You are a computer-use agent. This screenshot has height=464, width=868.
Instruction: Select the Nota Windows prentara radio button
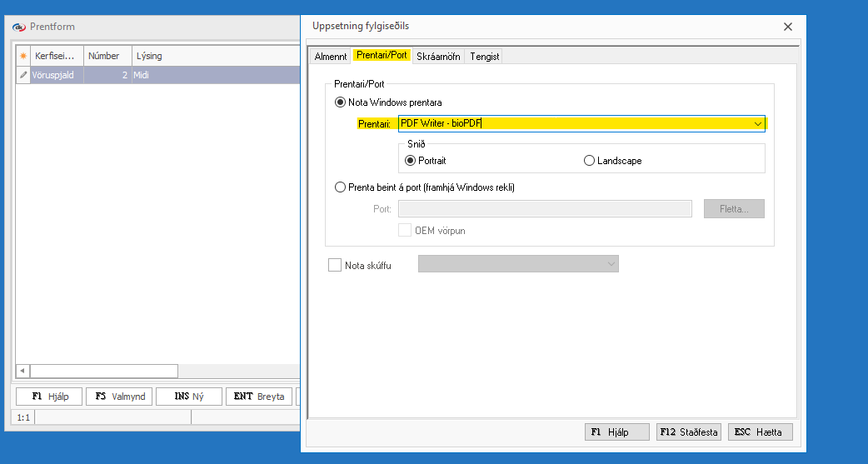(x=340, y=102)
